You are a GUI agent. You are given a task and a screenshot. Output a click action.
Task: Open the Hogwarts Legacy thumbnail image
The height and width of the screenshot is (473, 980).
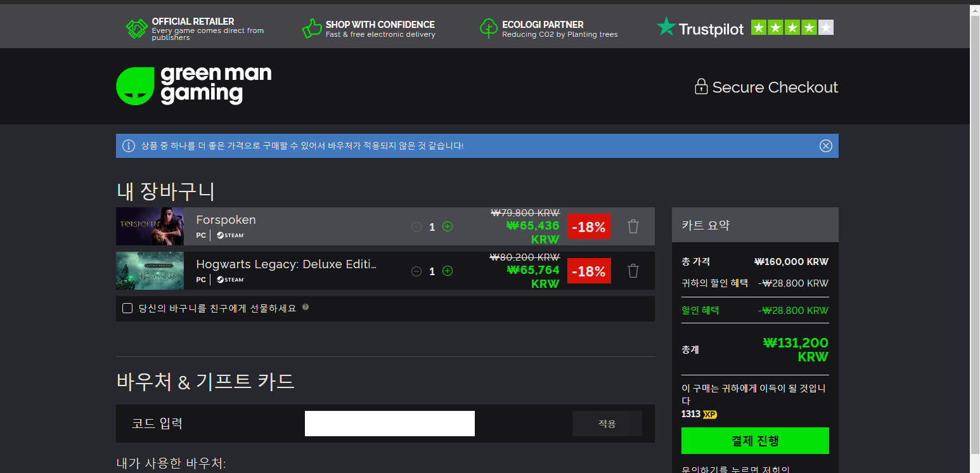coord(150,271)
